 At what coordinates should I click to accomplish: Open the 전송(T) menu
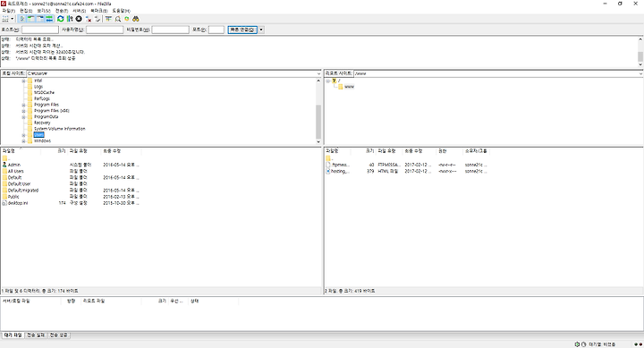tap(62, 11)
